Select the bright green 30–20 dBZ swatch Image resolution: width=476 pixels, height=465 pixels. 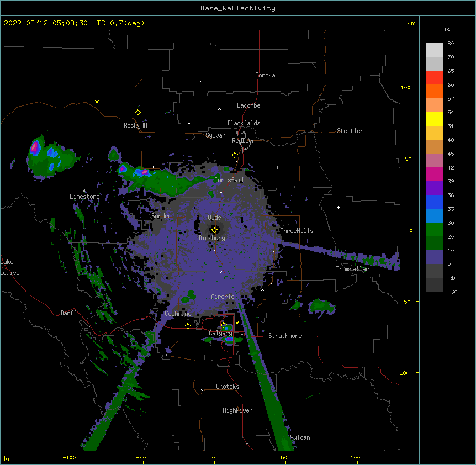click(434, 230)
